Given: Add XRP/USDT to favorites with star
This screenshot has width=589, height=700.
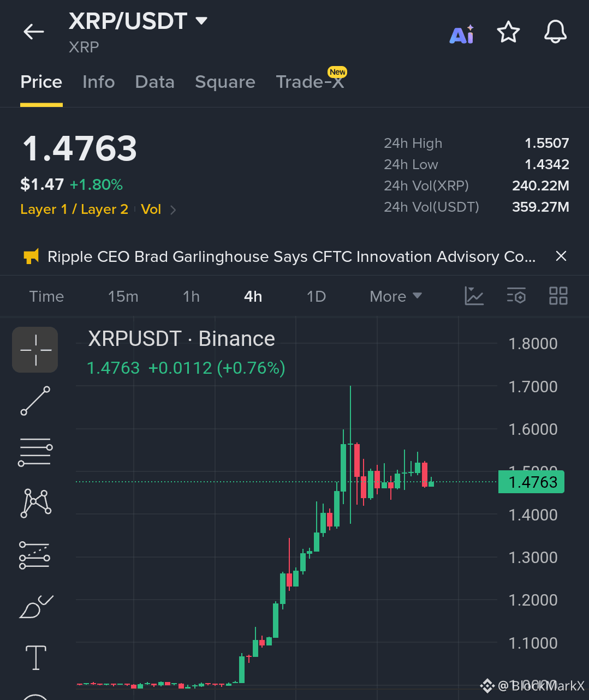Looking at the screenshot, I should click(x=508, y=32).
